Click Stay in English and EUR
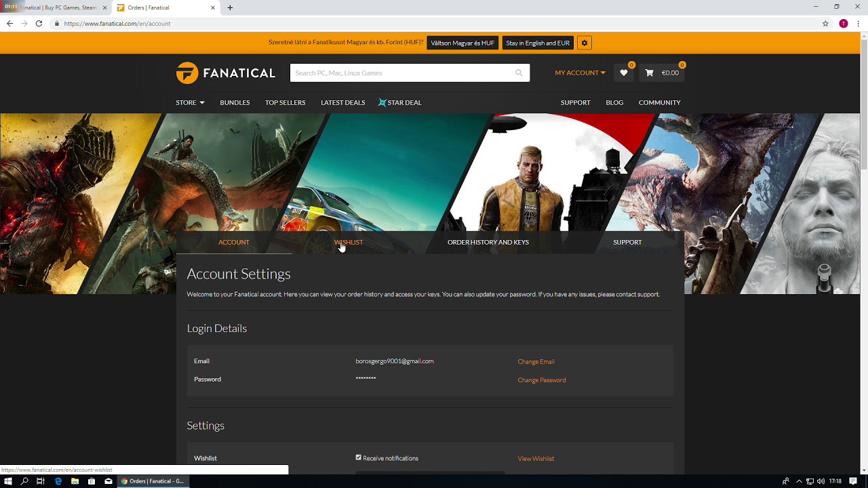The width and height of the screenshot is (868, 488). coord(538,43)
